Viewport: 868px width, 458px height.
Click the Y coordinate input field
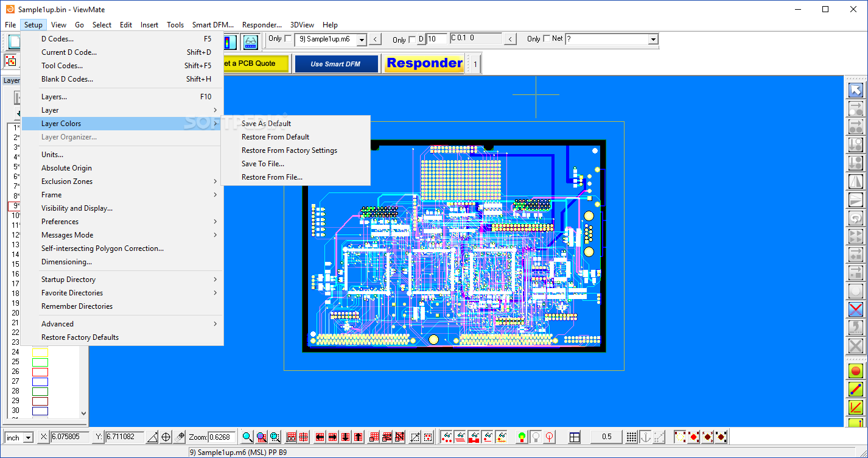coord(125,437)
